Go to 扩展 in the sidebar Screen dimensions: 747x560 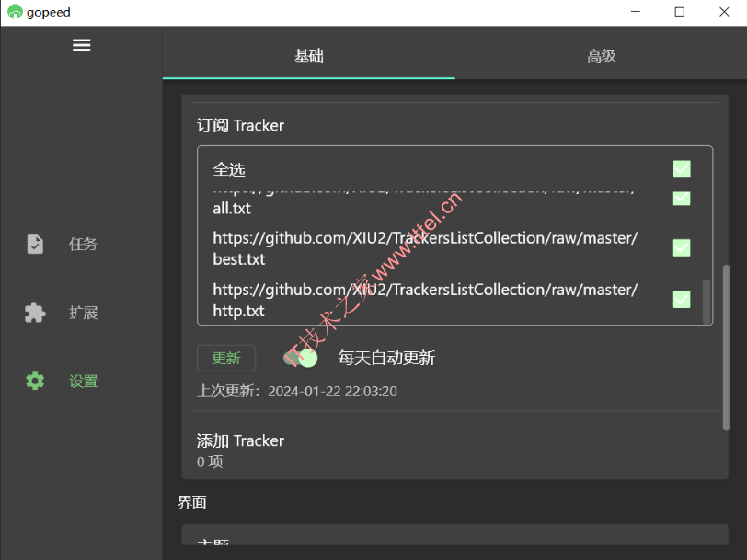84,313
